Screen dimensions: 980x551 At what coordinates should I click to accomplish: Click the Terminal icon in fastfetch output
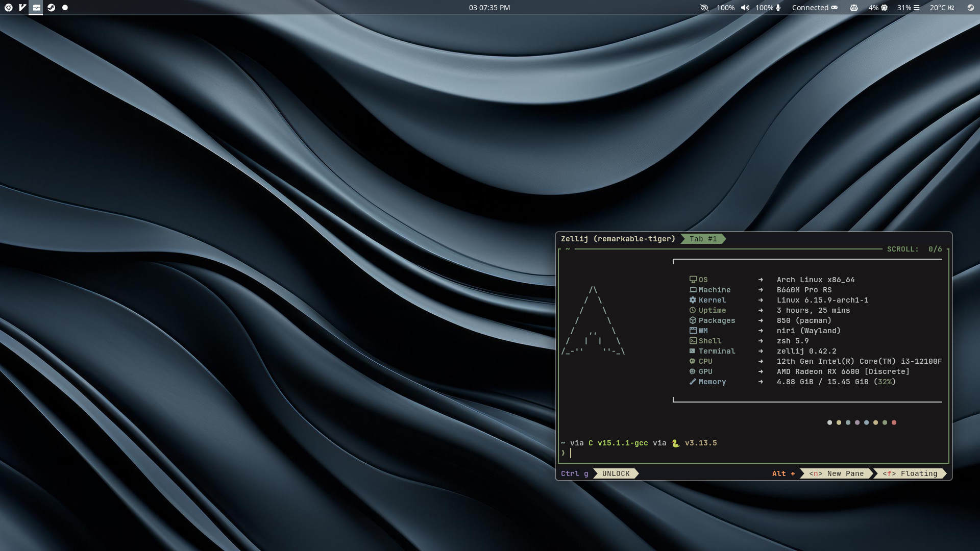pos(693,351)
